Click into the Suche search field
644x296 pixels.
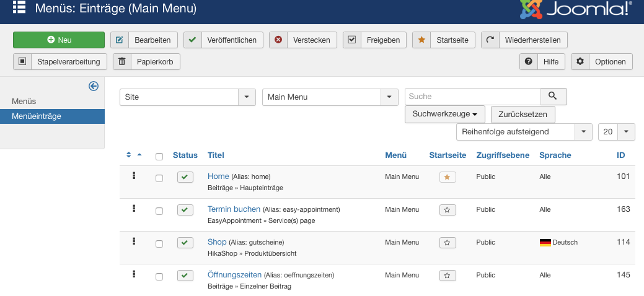tap(473, 97)
